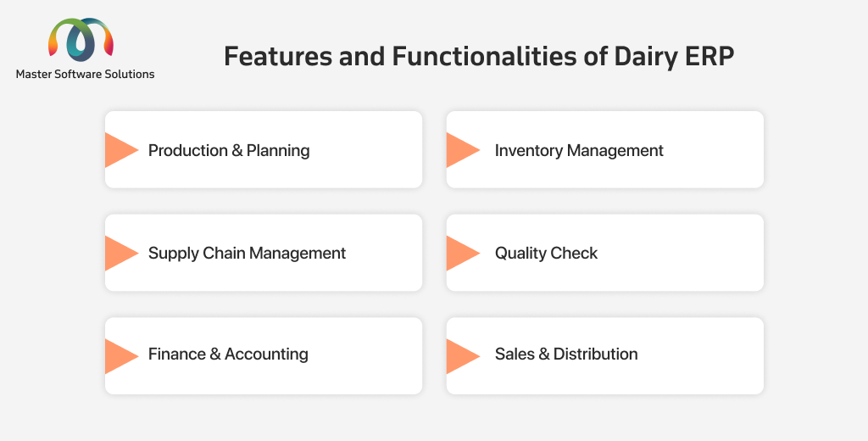Image resolution: width=868 pixels, height=441 pixels.
Task: Select the Supply Chain Management label
Action: (x=247, y=254)
